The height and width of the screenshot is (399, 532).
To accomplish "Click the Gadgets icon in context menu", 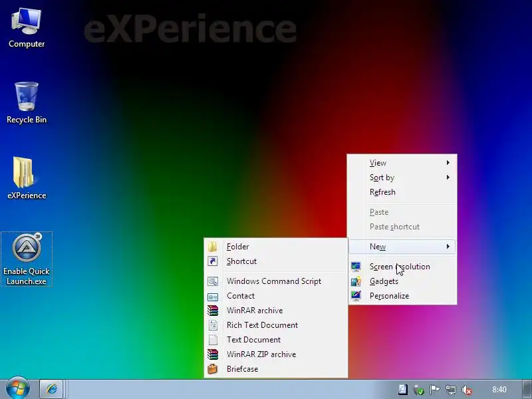I will click(356, 281).
